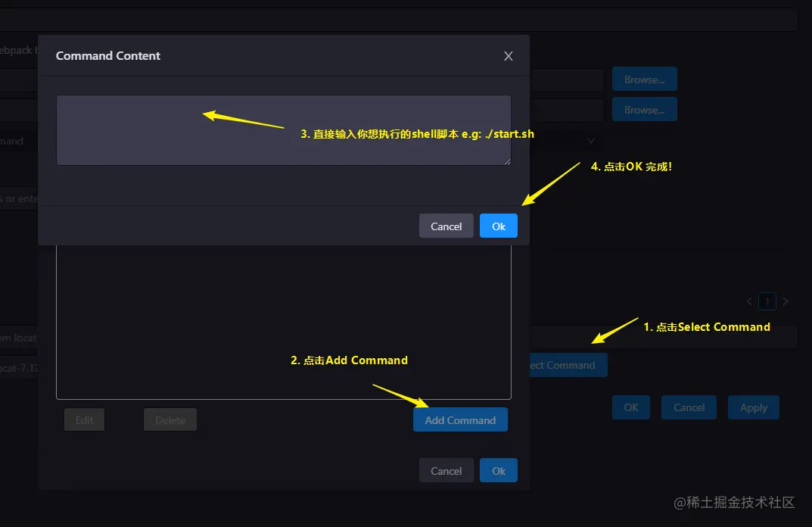Cancel the Command Content dialog
Image resolution: width=812 pixels, height=527 pixels.
[x=446, y=226]
